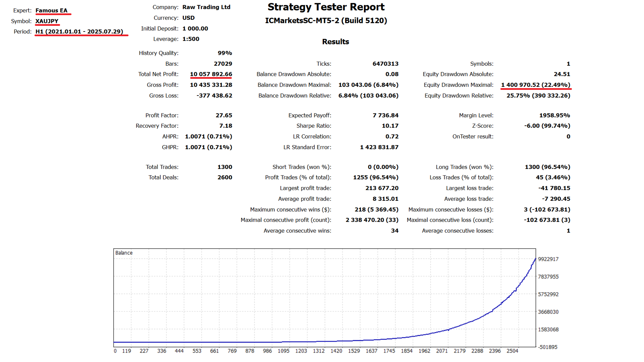Image resolution: width=644 pixels, height=362 pixels.
Task: Select the Profit Factor value 27.65
Action: tap(224, 115)
